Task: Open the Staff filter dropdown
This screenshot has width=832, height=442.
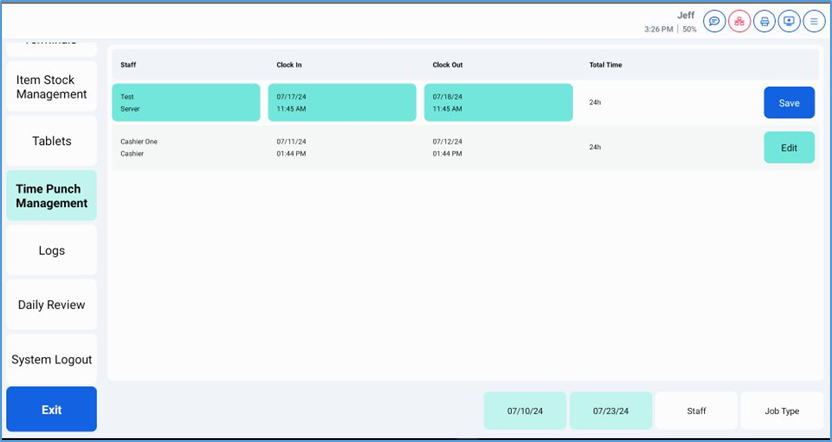Action: 696,411
